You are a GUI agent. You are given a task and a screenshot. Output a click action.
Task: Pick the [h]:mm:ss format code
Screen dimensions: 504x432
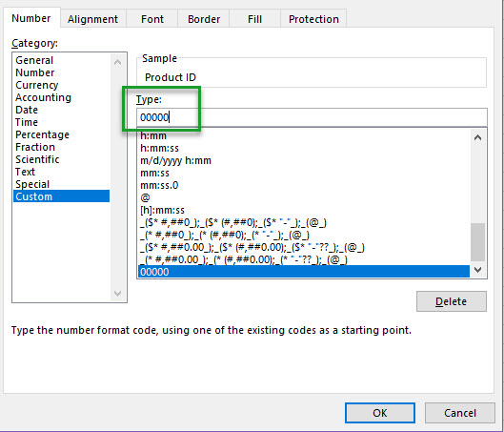303,210
